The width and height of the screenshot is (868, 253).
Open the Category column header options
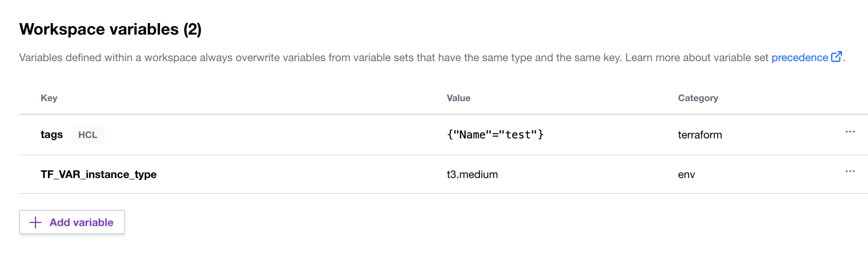698,98
